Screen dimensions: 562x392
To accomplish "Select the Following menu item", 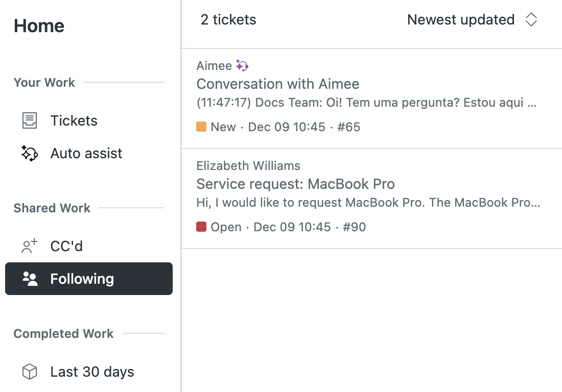I will tap(82, 279).
